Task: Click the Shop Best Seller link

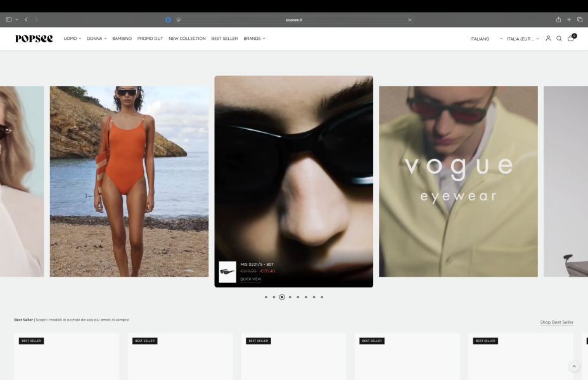Action: coord(556,322)
